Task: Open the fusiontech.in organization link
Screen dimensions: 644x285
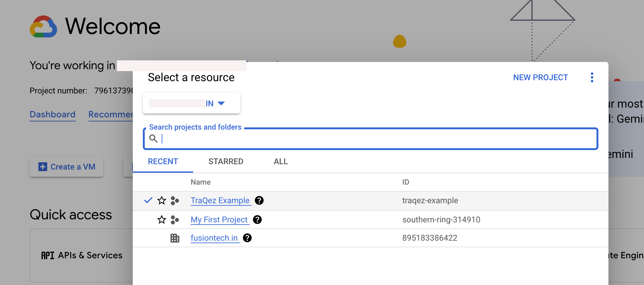Action: [214, 238]
